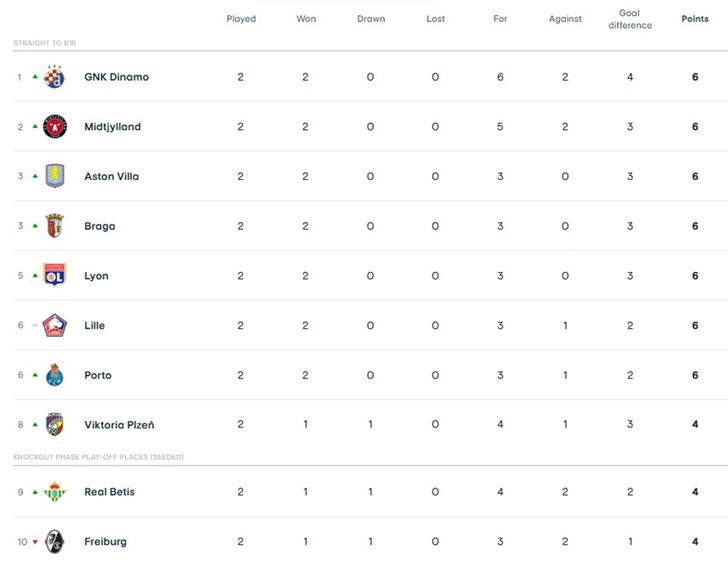Click the Lyon club crest
The width and height of the screenshot is (728, 562).
tap(55, 276)
